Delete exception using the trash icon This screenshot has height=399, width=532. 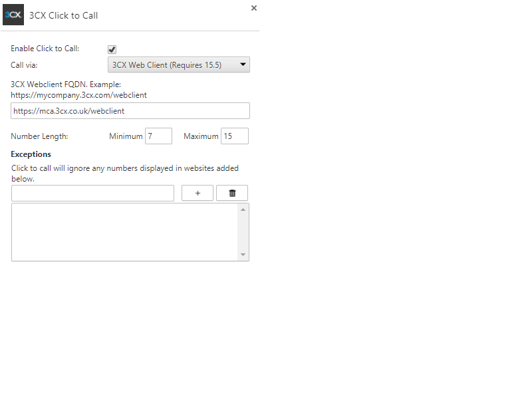(x=232, y=193)
